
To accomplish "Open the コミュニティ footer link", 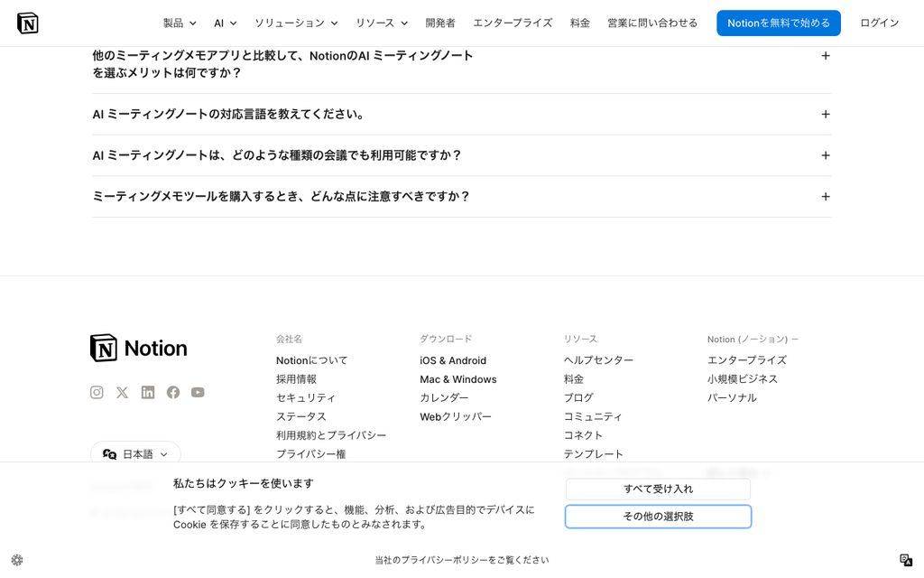I will coord(593,416).
